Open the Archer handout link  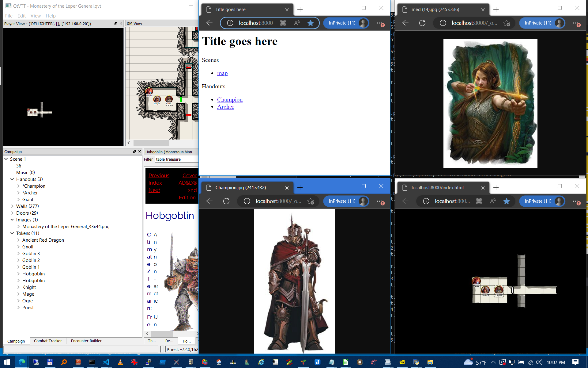pos(226,107)
